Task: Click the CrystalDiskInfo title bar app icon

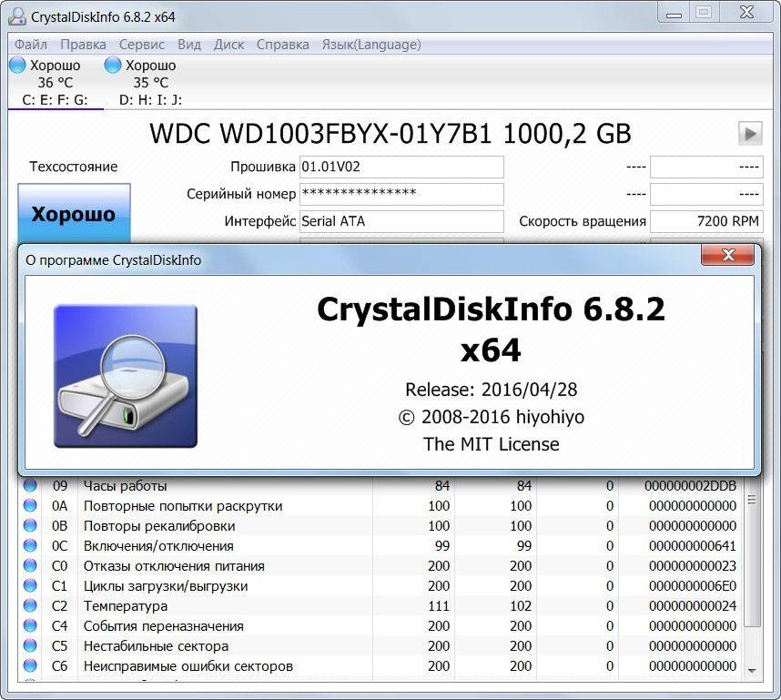Action: tap(17, 16)
